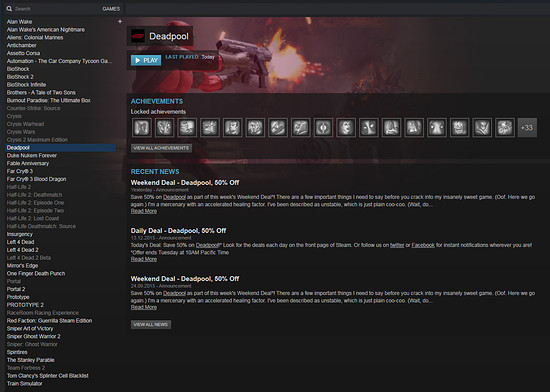Viewport: 550px width, 392px height.
Task: Select BioShock Infinite in the library list
Action: tap(26, 85)
